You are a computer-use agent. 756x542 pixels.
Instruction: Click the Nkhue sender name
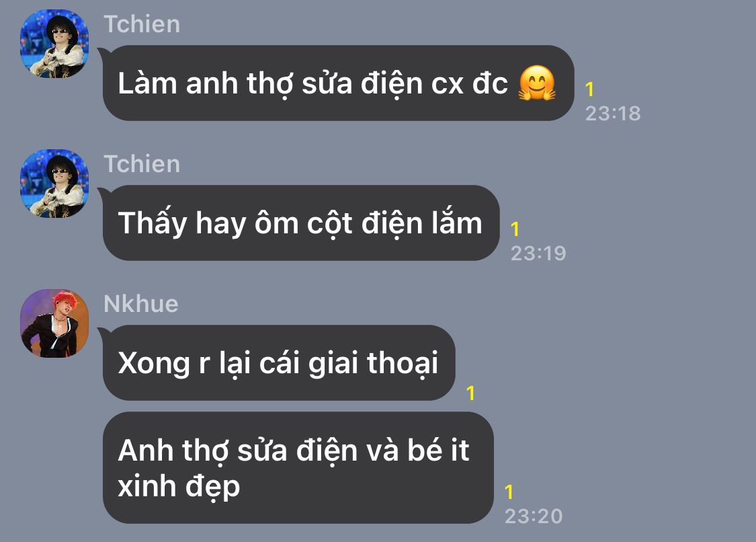[141, 304]
